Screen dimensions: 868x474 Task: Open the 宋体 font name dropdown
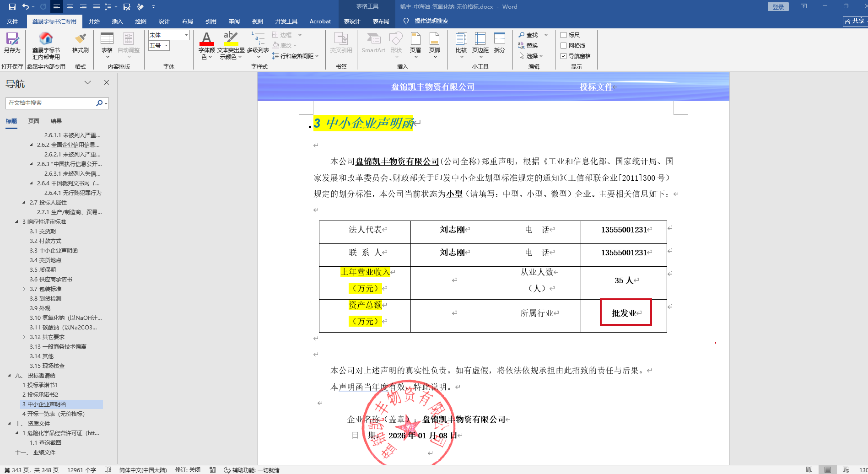pos(186,35)
